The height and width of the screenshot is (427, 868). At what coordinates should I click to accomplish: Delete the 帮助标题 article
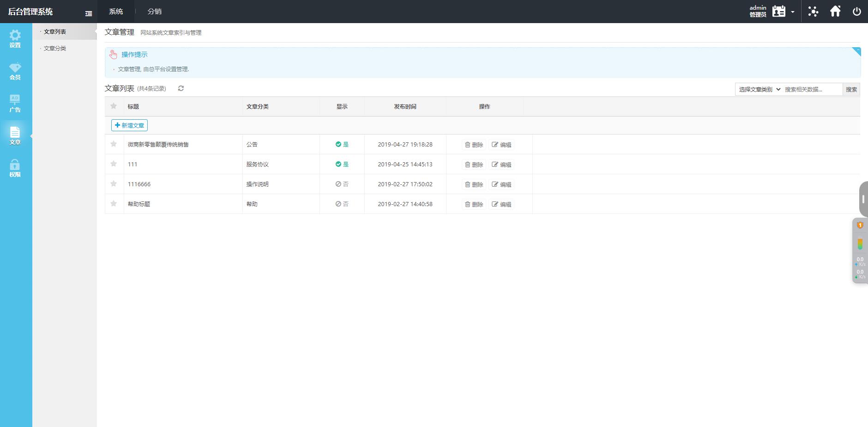pyautogui.click(x=474, y=204)
